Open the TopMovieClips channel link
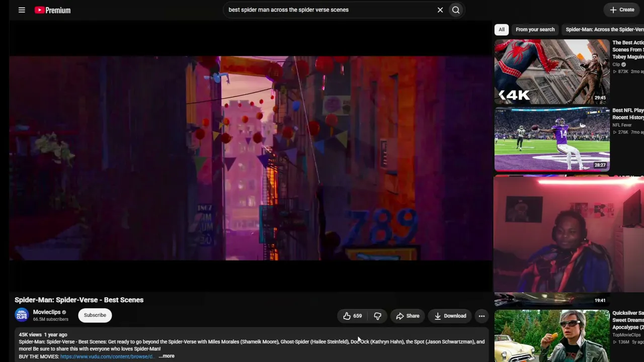 click(x=626, y=335)
